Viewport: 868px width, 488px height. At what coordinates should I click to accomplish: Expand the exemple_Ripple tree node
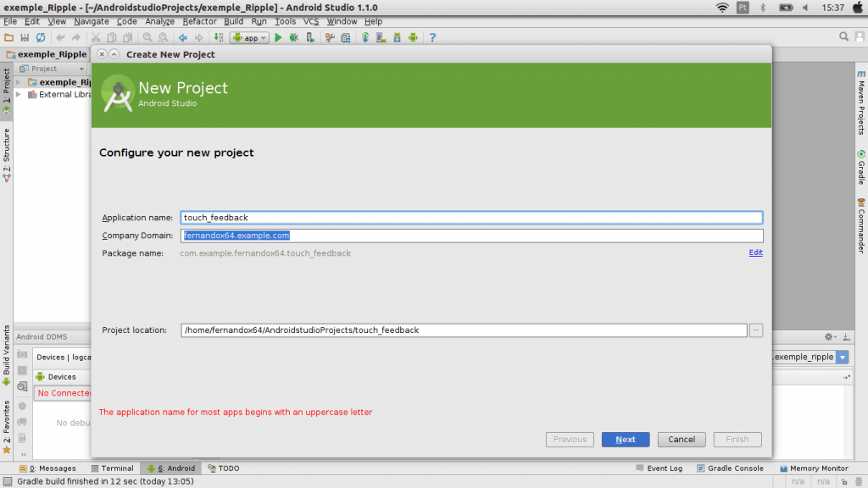[x=19, y=82]
